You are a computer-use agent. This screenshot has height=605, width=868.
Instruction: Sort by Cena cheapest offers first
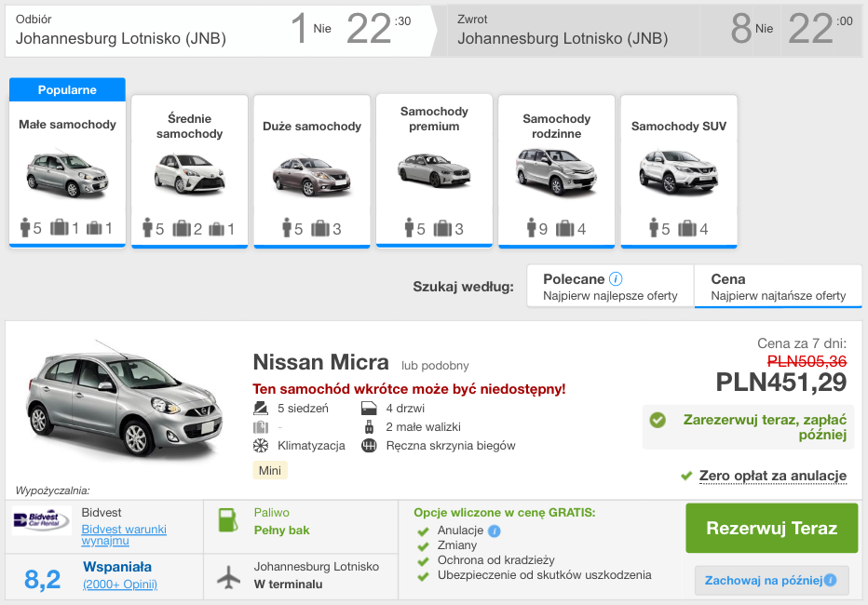click(779, 286)
